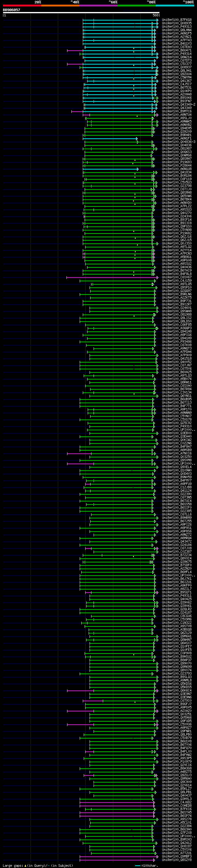The image size is (197, 868).
Task: Select the UniRef100_A9SSU3 label
Action: tap(177, 209)
